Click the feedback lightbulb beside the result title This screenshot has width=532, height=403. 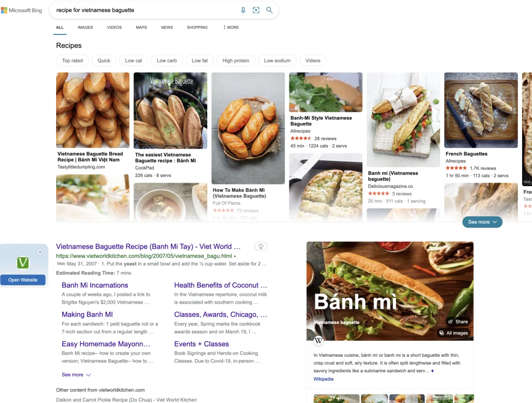261,246
